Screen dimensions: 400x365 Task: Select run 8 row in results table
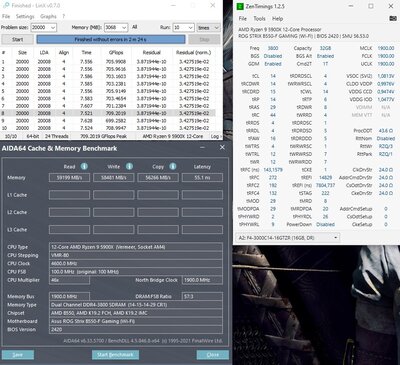pos(108,113)
